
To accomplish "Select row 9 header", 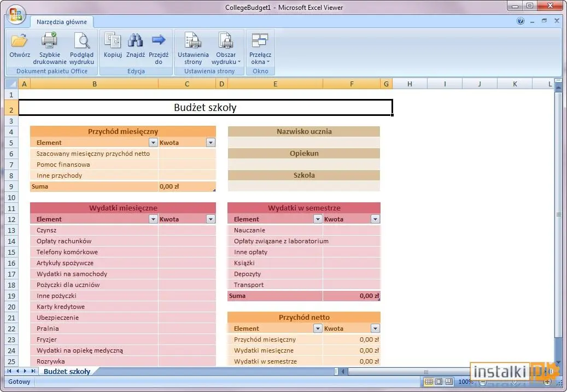I will [11, 186].
